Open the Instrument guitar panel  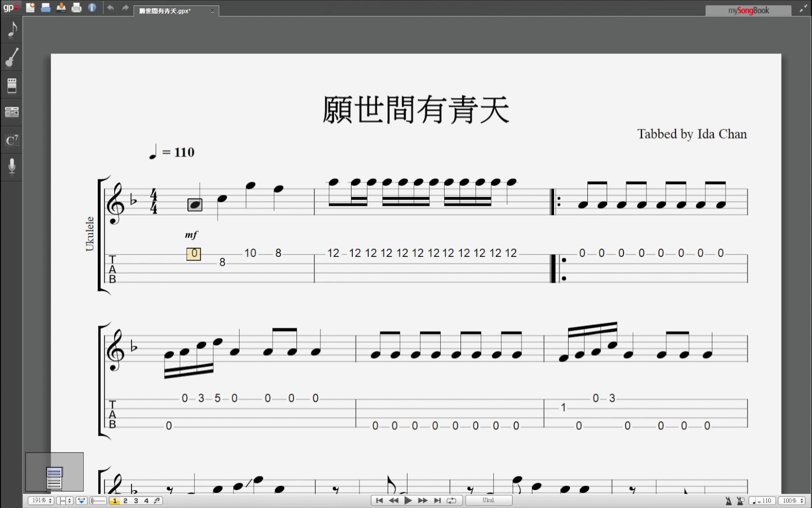coord(12,57)
